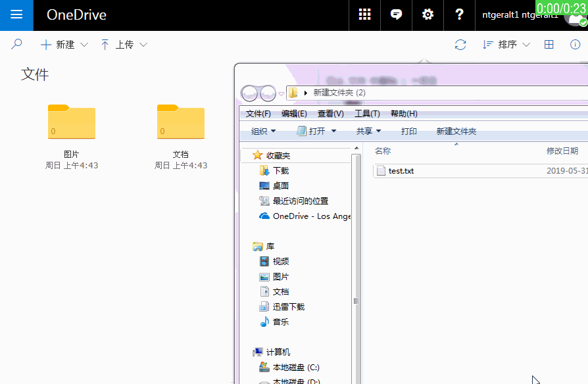Click the navigation pane splitter grip
588x384 pixels.
click(x=356, y=300)
